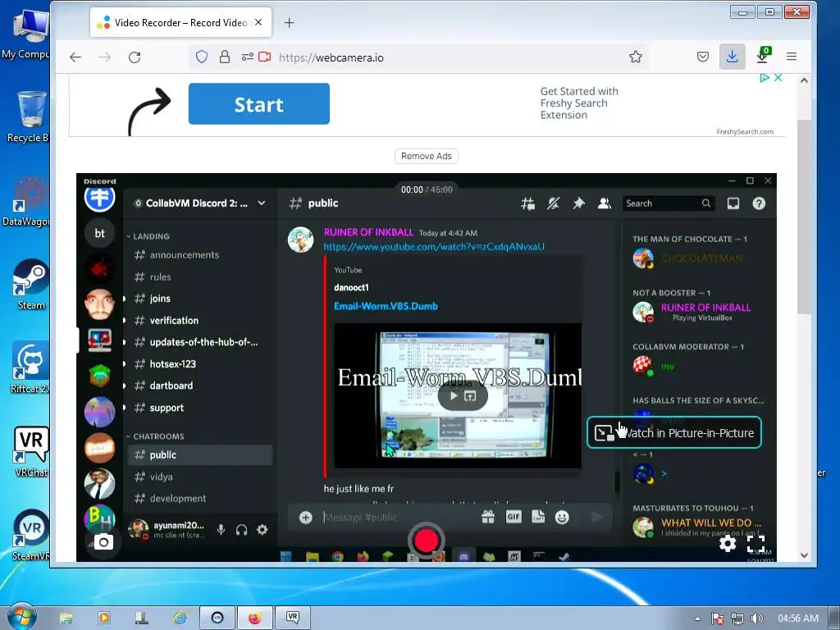
Task: Click the camera icon overlay on the recorder
Action: [x=103, y=542]
